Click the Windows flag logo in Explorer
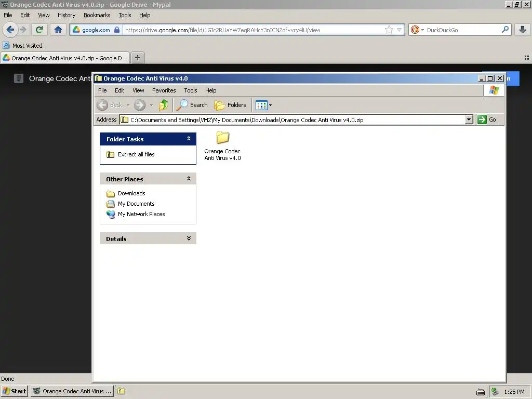Image resolution: width=532 pixels, height=399 pixels. point(494,90)
